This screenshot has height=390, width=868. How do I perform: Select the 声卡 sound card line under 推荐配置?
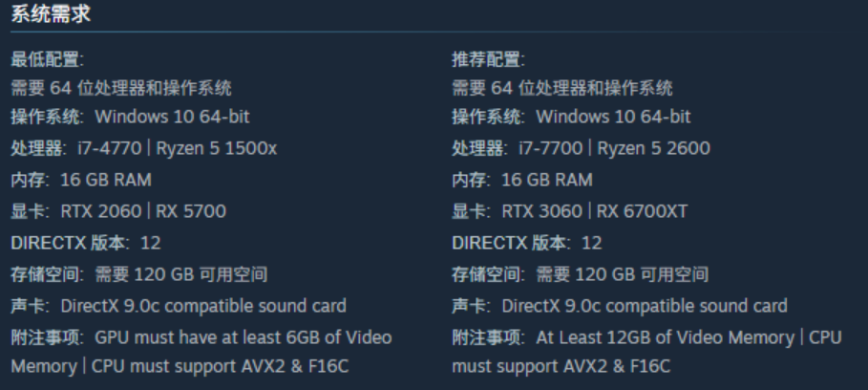click(x=620, y=307)
